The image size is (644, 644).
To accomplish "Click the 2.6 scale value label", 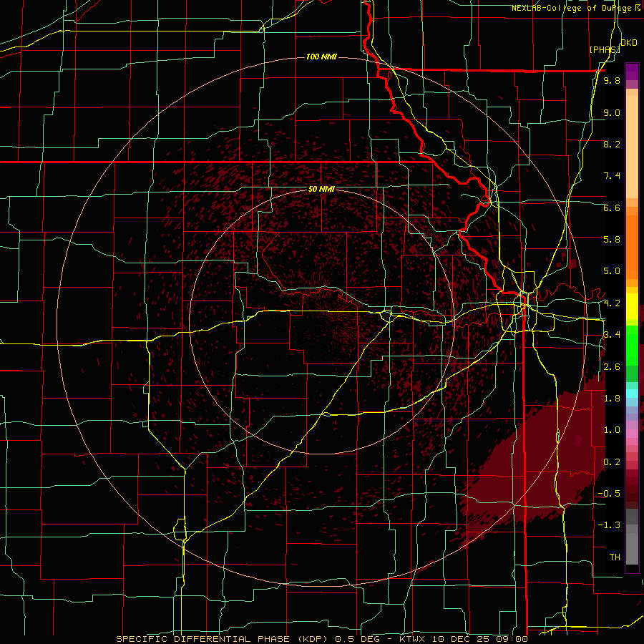I will click(612, 366).
